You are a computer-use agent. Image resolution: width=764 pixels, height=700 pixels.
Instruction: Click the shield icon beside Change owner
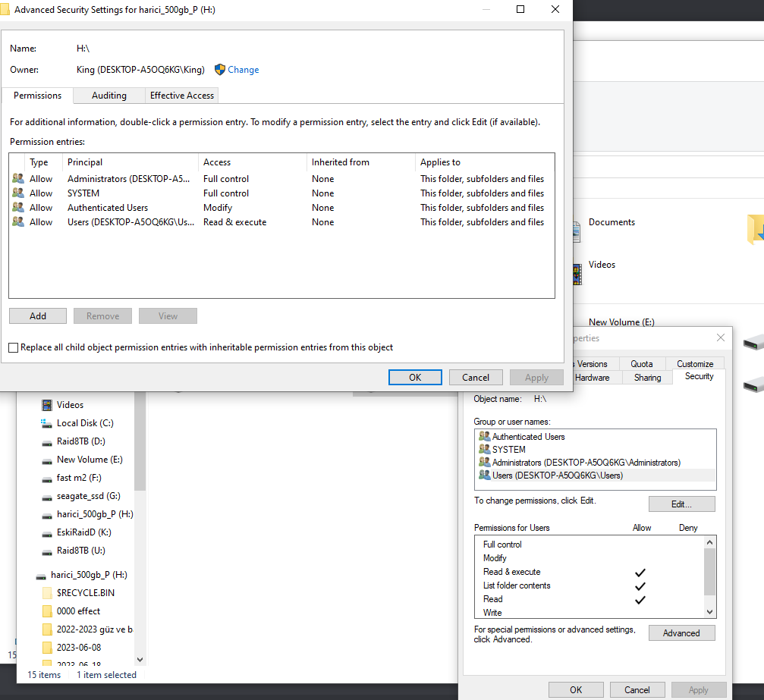220,70
